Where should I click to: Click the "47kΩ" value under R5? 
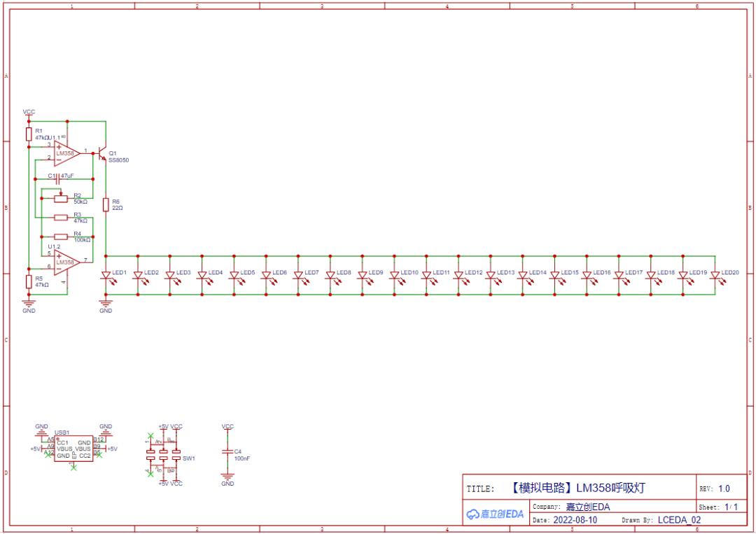[x=42, y=285]
